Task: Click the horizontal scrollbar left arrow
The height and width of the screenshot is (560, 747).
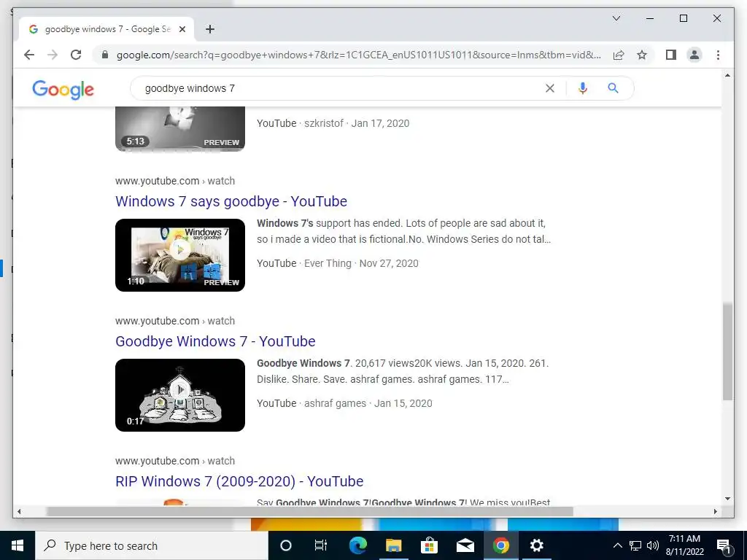Action: coord(19,511)
